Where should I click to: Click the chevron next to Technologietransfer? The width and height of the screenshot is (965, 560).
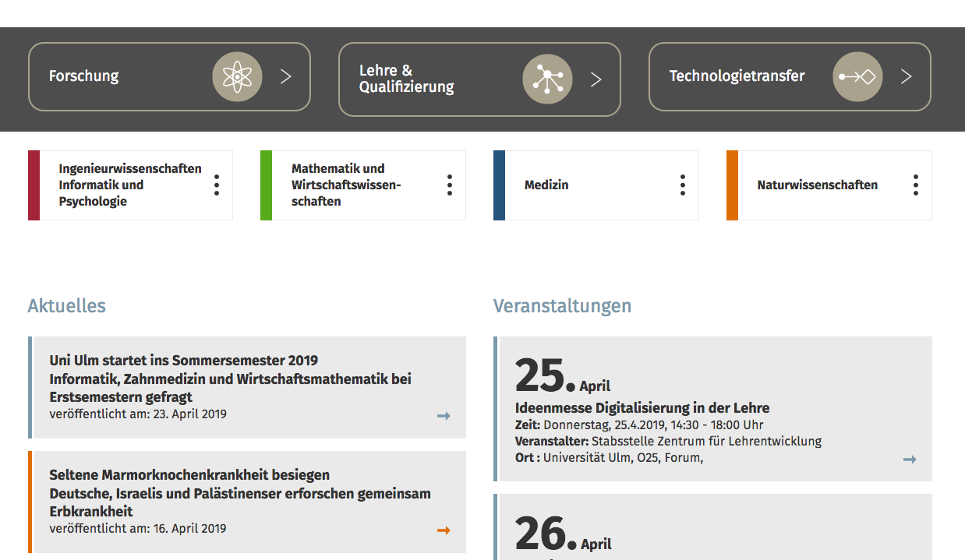(x=907, y=76)
